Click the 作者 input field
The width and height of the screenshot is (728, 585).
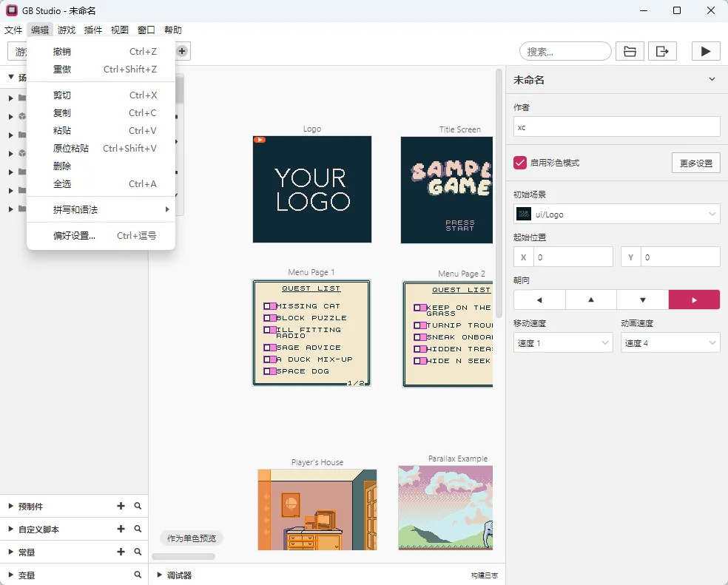click(616, 126)
